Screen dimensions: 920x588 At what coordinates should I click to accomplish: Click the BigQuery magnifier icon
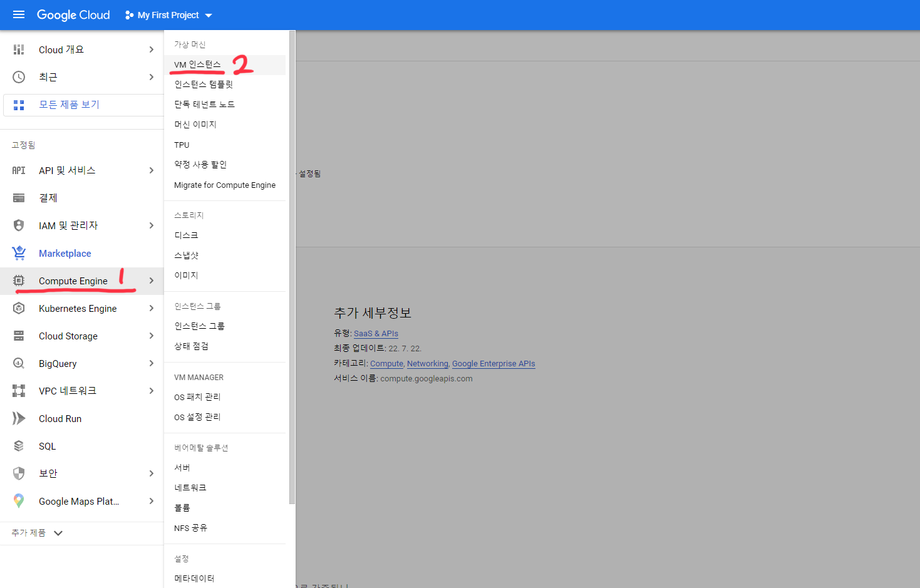[x=19, y=363]
